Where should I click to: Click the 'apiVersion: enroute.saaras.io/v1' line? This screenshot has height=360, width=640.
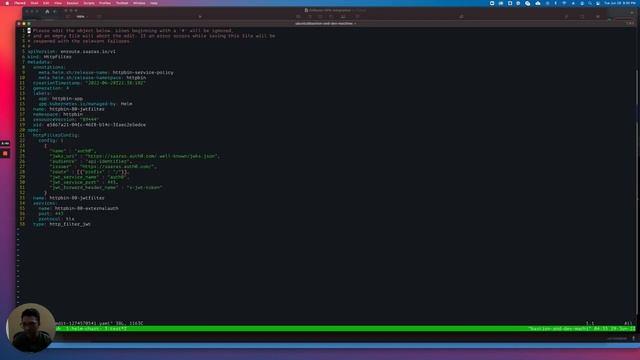coord(72,51)
